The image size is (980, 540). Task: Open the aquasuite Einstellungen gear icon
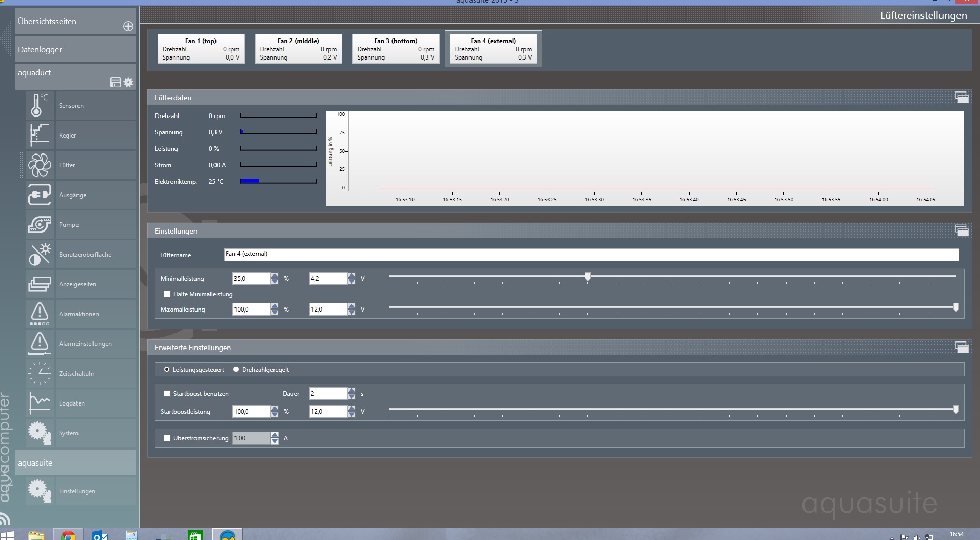click(x=40, y=491)
